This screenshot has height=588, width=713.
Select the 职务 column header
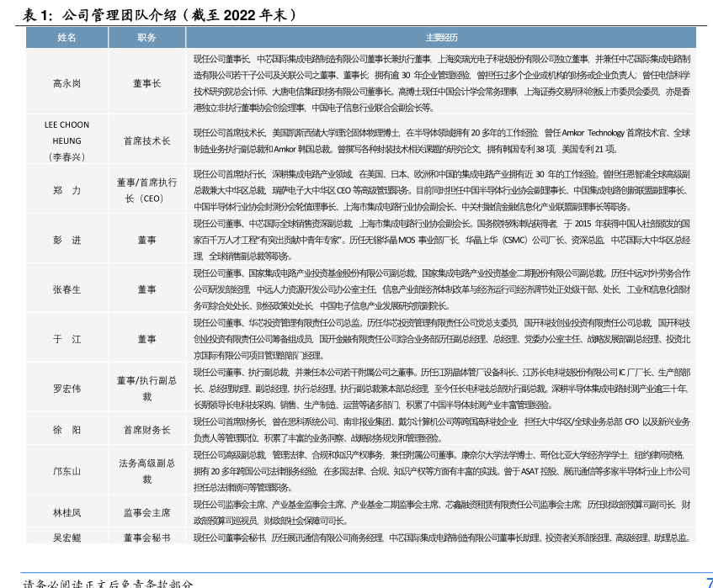click(x=146, y=38)
